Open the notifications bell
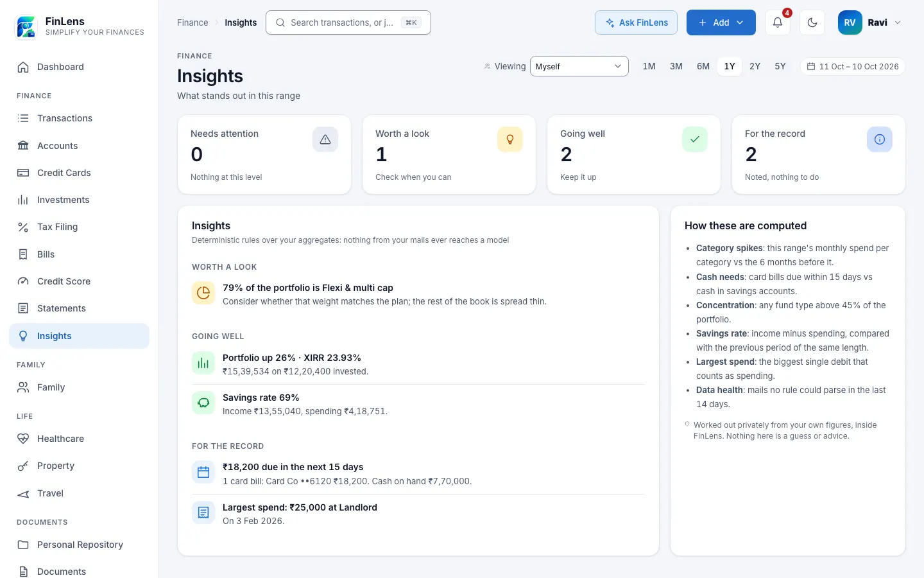 [x=778, y=22]
